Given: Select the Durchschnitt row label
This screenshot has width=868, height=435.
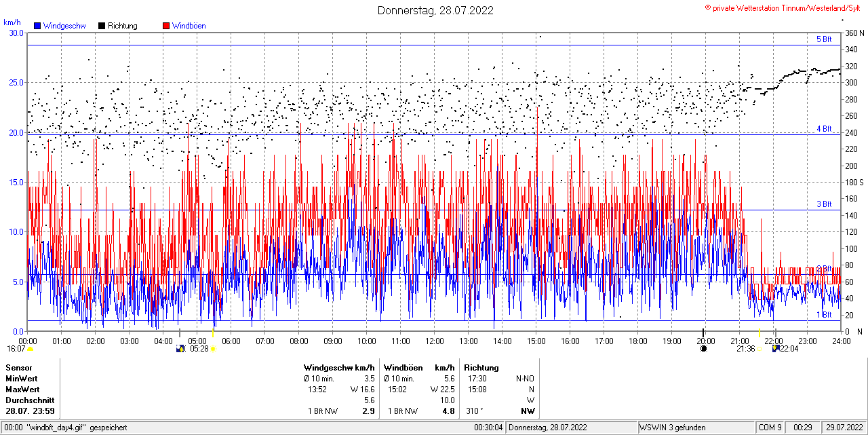Looking at the screenshot, I should 28,400.
